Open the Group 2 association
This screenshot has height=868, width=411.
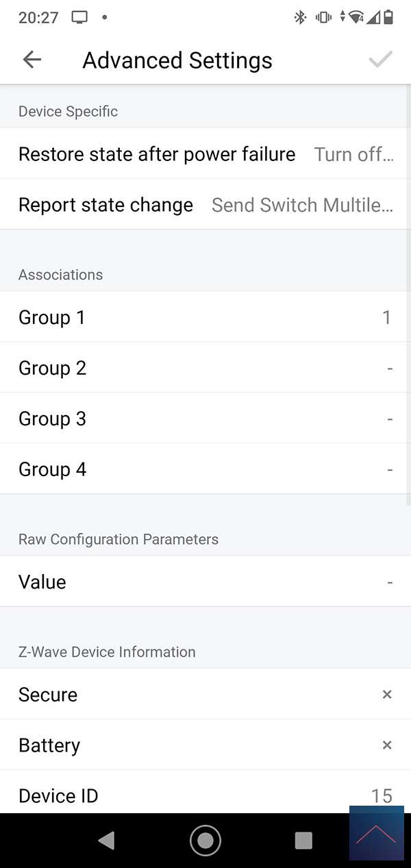click(x=206, y=368)
